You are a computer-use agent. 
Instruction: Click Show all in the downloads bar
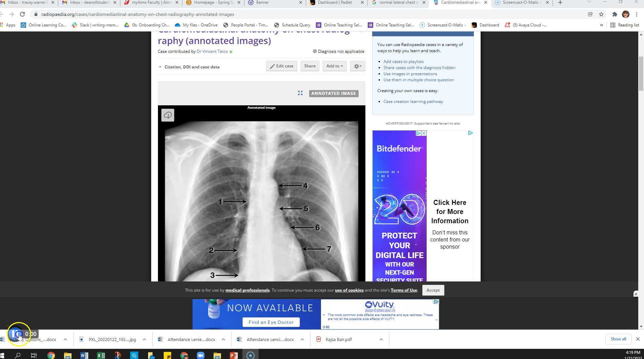(618, 339)
